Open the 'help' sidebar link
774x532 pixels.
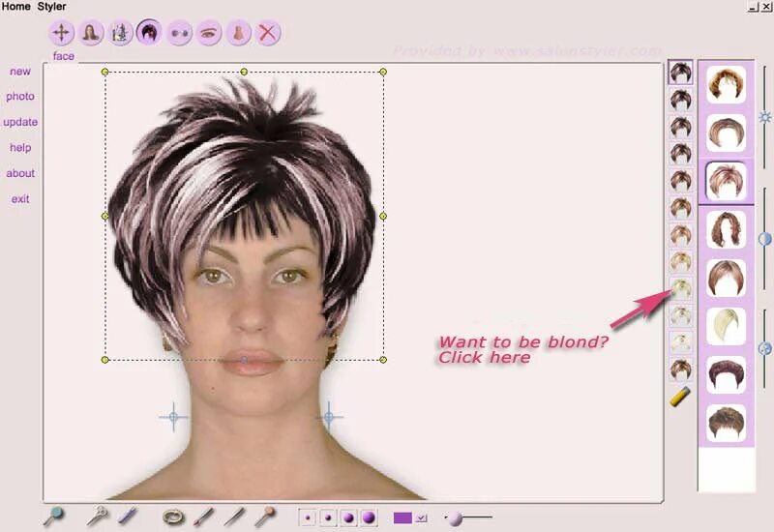point(20,148)
